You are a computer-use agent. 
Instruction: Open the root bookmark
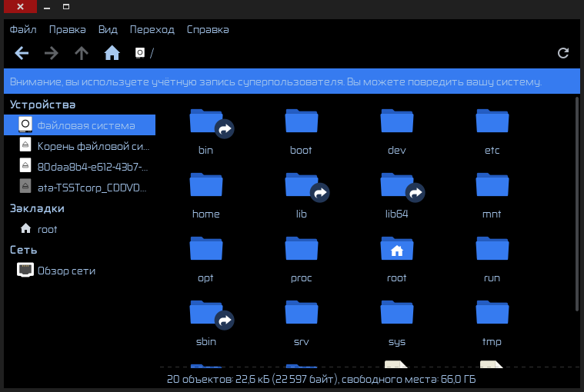[x=80, y=229]
